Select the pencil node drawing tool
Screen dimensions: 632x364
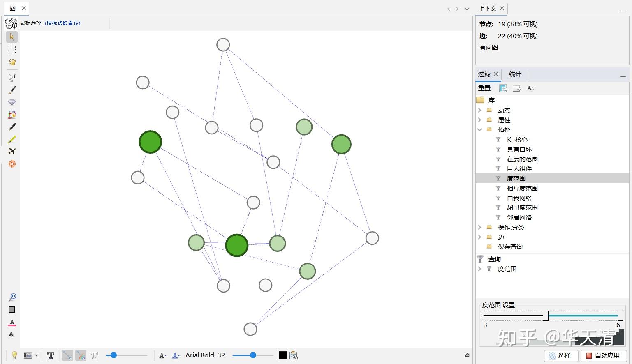(12, 127)
